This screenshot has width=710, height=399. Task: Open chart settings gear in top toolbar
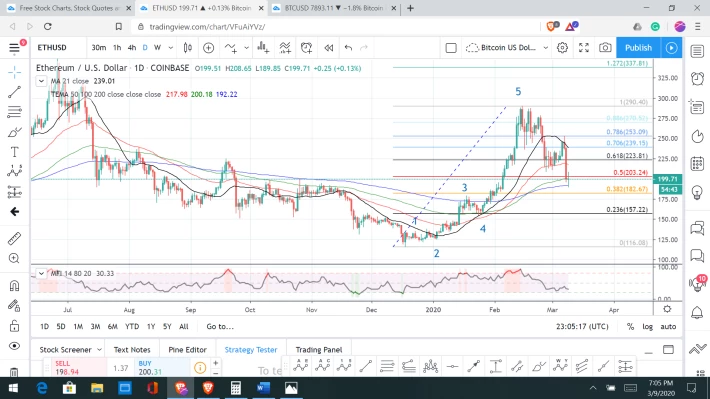coord(562,48)
